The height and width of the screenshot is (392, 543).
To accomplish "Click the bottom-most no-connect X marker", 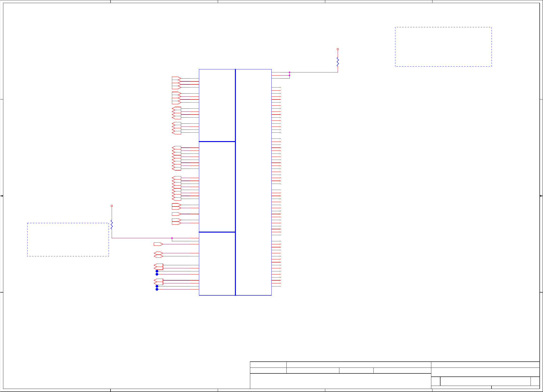I will [280, 286].
